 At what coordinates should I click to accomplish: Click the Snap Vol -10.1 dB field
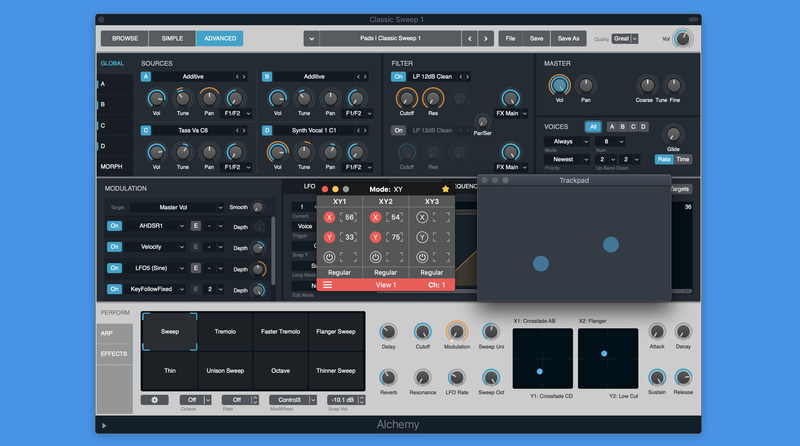(x=346, y=400)
